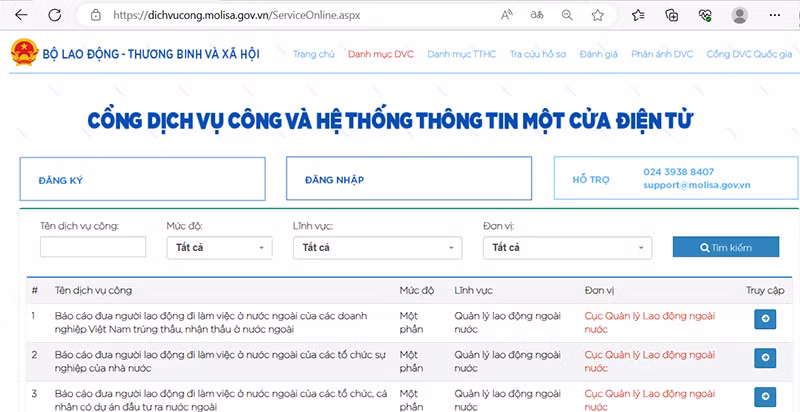Open the Favorites list icon

tap(638, 15)
